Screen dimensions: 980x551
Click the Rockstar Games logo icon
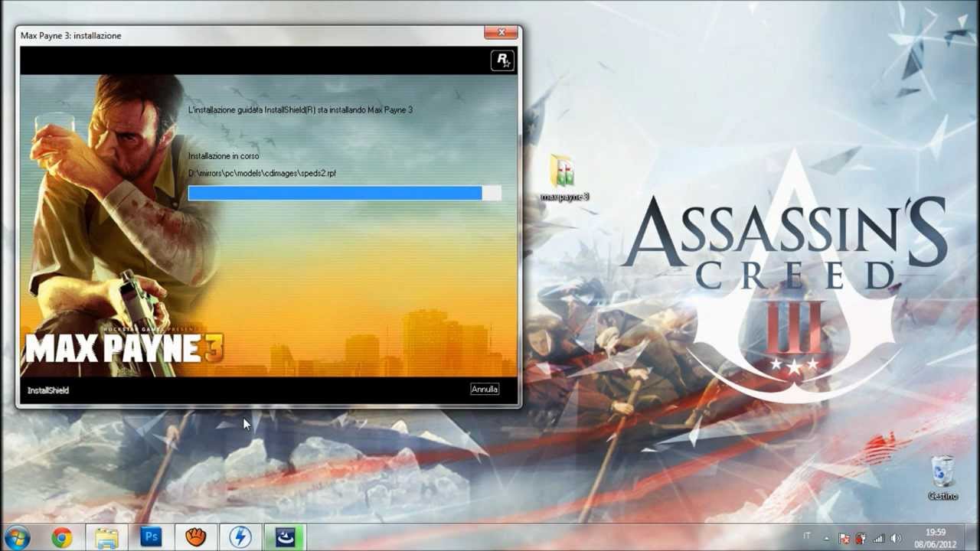(502, 60)
